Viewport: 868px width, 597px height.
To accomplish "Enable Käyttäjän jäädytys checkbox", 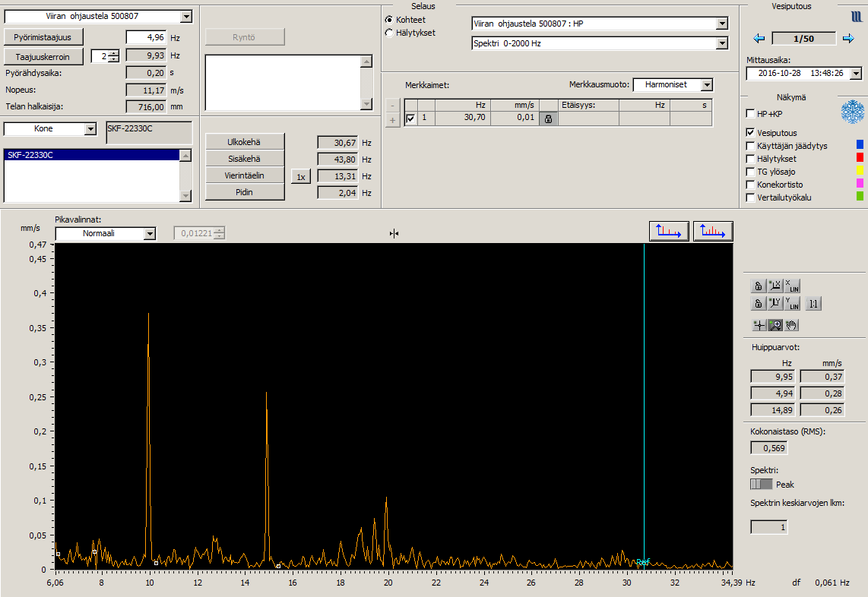I will click(x=751, y=146).
